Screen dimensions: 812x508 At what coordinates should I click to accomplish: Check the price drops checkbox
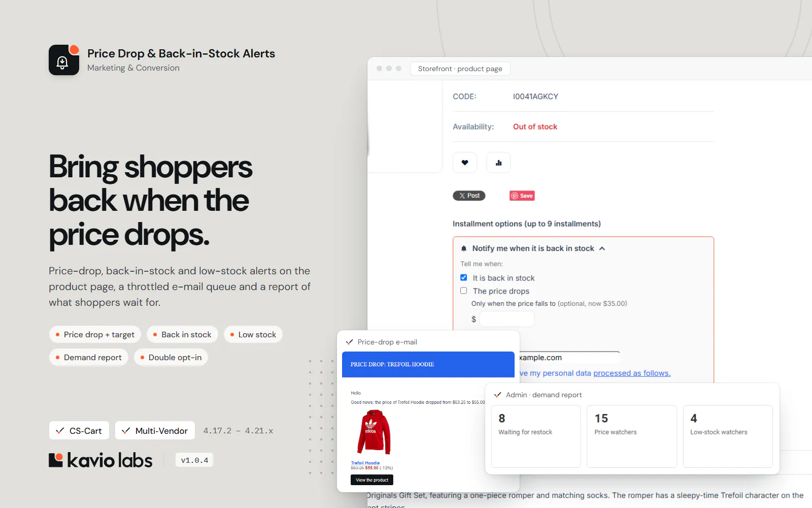pos(464,291)
